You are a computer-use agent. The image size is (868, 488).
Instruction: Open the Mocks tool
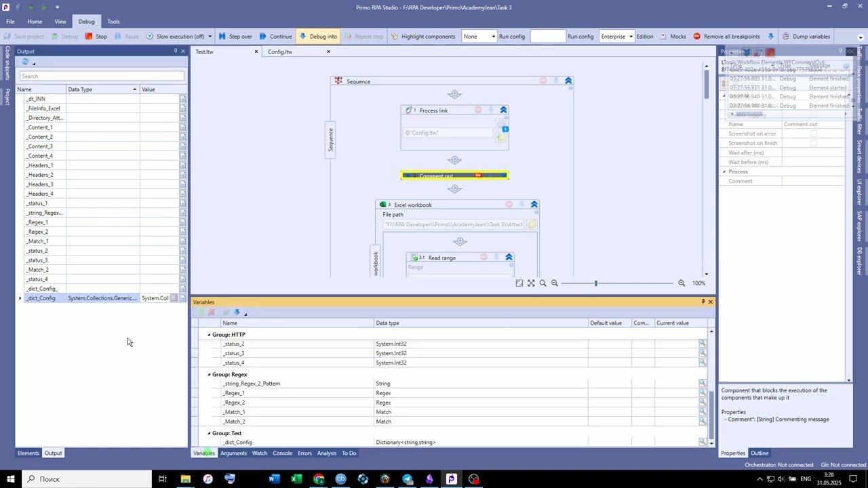(x=673, y=37)
